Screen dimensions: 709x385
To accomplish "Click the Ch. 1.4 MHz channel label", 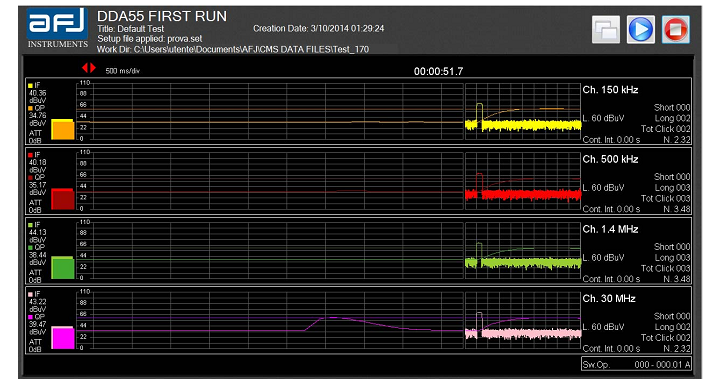I will coord(610,229).
